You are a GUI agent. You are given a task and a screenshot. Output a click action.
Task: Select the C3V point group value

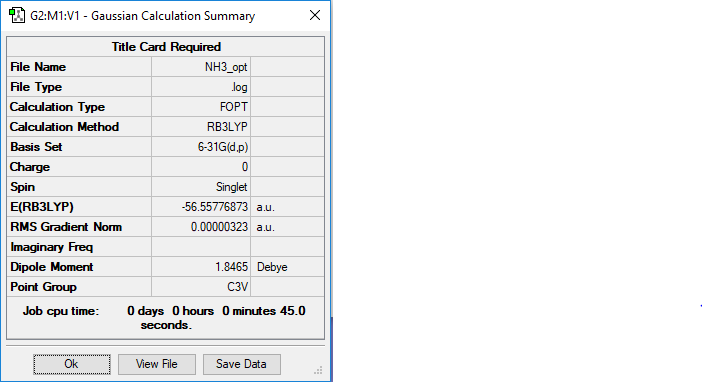237,287
